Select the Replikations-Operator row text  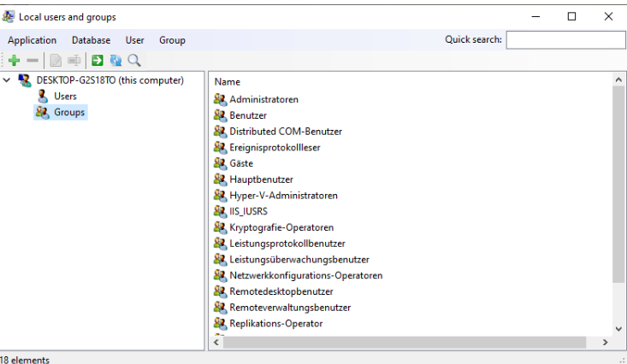pos(276,323)
